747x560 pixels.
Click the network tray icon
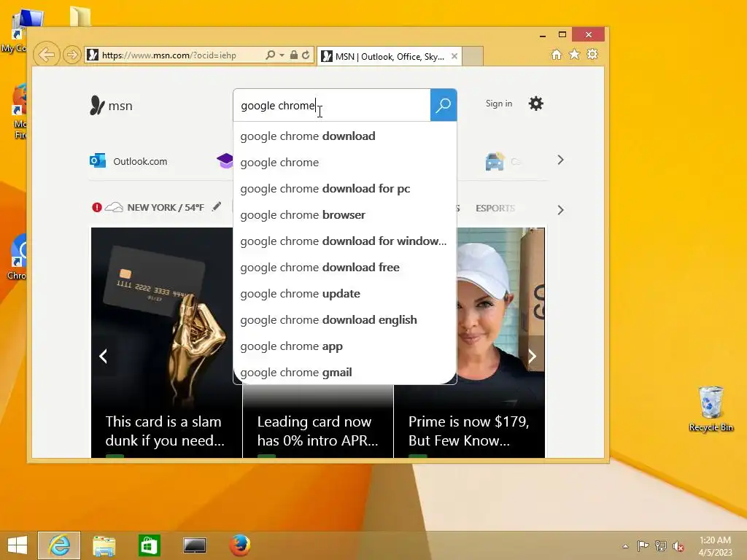(661, 546)
